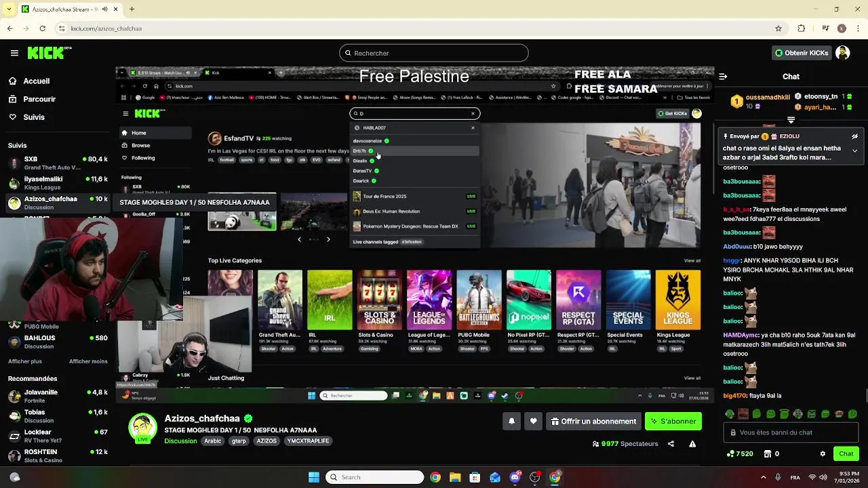The width and height of the screenshot is (868, 488).
Task: Open the taskbar microphone tray icon
Action: [x=778, y=477]
